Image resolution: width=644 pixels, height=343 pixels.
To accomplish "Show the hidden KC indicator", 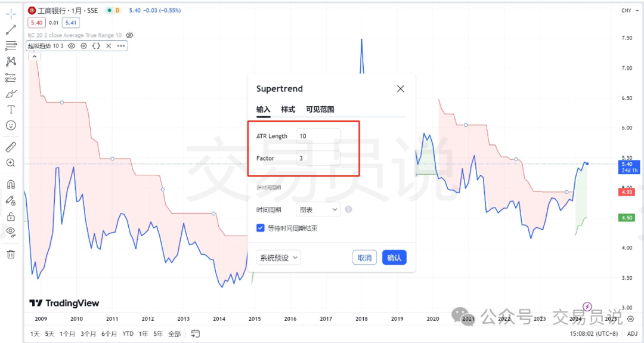I will click(130, 35).
